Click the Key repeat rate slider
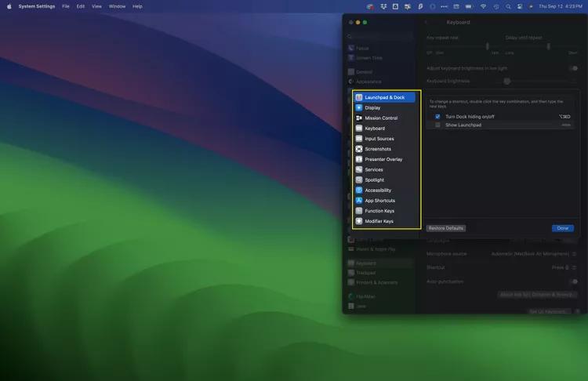The height and width of the screenshot is (381, 588). coord(463,46)
